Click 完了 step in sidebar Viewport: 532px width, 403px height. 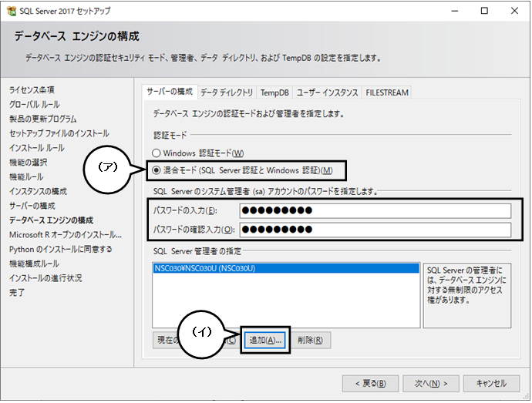(17, 292)
